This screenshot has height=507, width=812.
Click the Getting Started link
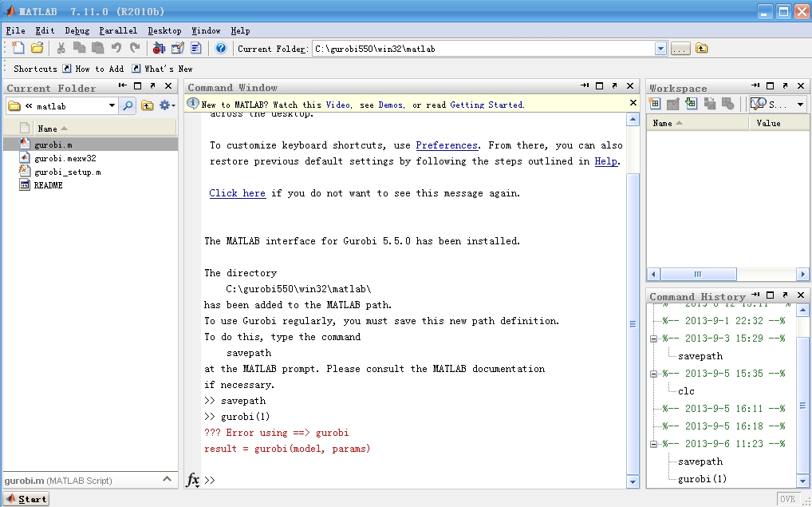tap(487, 105)
